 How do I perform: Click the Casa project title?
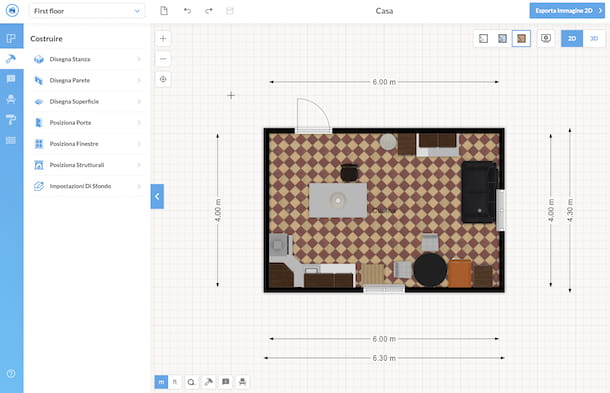pyautogui.click(x=384, y=11)
